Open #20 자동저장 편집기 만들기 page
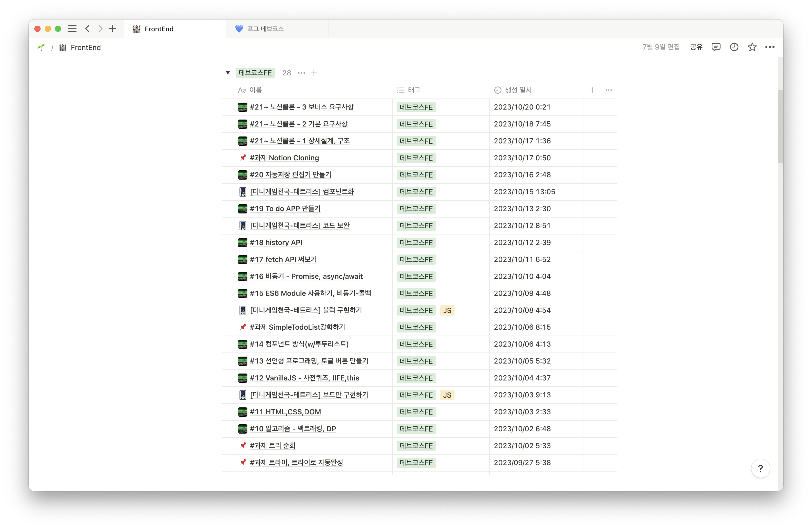 point(290,175)
